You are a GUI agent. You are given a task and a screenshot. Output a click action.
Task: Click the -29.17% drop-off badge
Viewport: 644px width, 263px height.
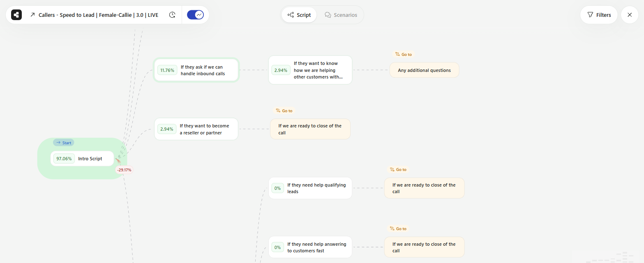[x=125, y=170]
